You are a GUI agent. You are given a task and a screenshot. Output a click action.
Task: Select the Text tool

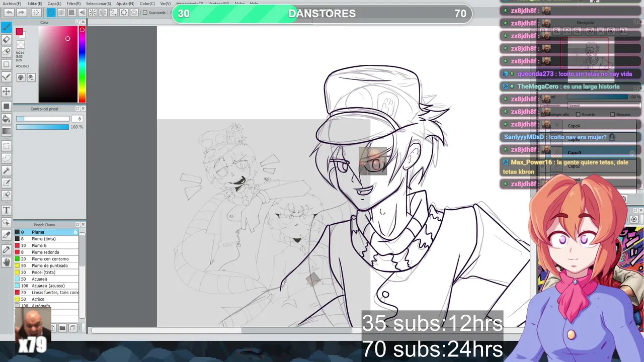tap(7, 210)
